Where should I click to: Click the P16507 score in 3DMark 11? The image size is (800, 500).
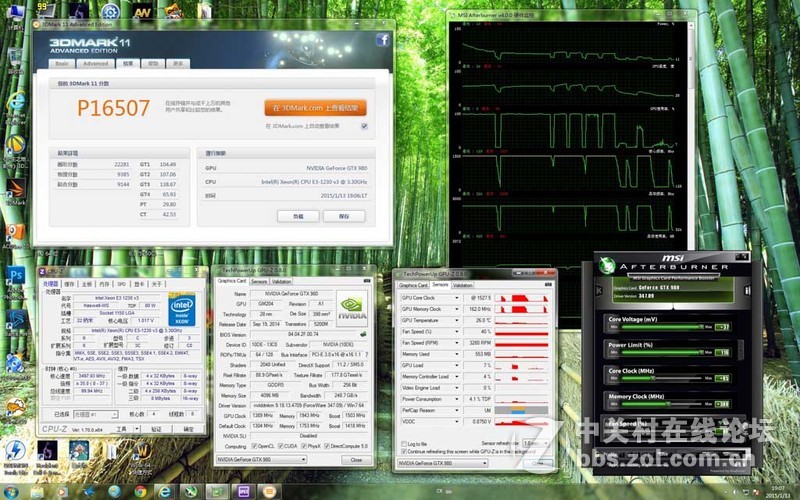113,108
